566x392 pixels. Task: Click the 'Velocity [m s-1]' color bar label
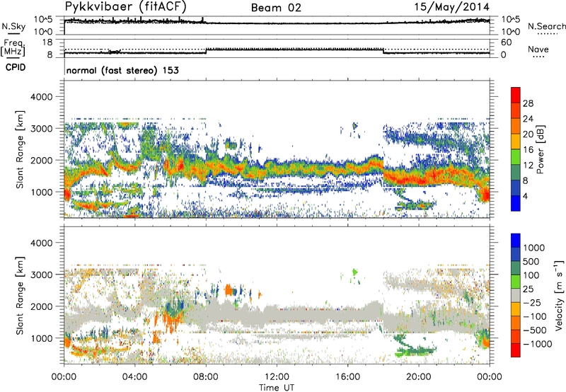point(558,295)
